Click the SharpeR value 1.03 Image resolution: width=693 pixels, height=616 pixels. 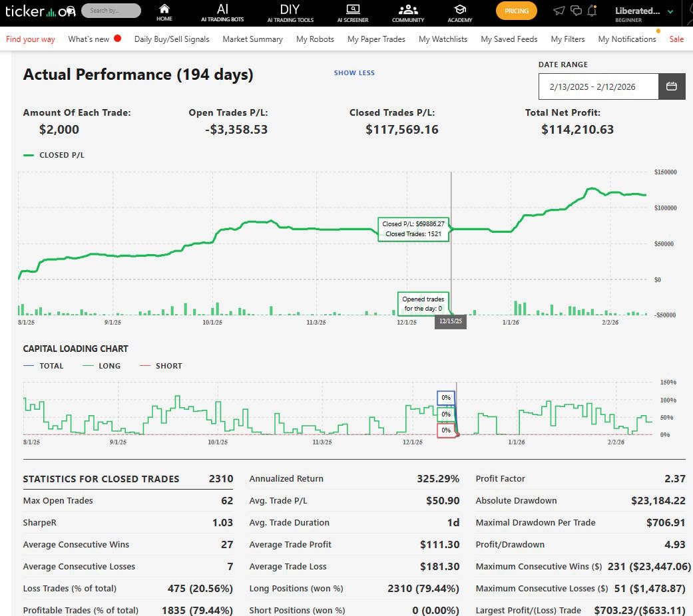[222, 523]
